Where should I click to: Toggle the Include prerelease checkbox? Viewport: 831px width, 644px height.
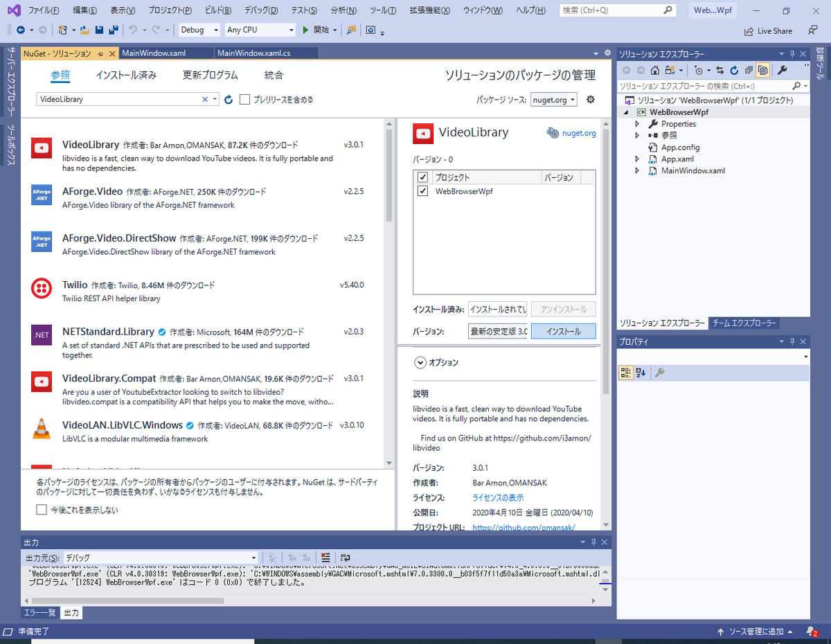pyautogui.click(x=244, y=99)
